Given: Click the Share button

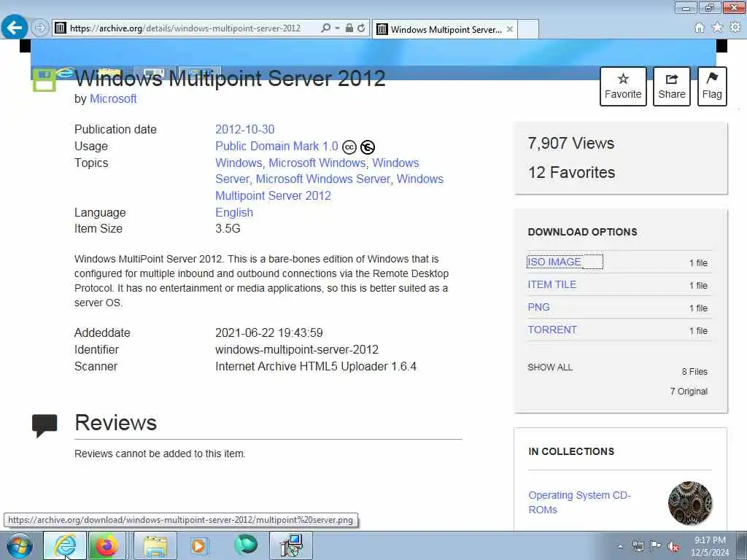Looking at the screenshot, I should click(x=672, y=86).
